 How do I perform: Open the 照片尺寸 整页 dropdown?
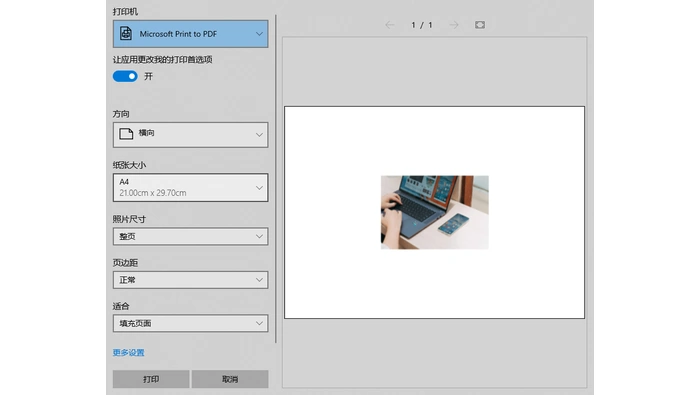[x=191, y=237]
